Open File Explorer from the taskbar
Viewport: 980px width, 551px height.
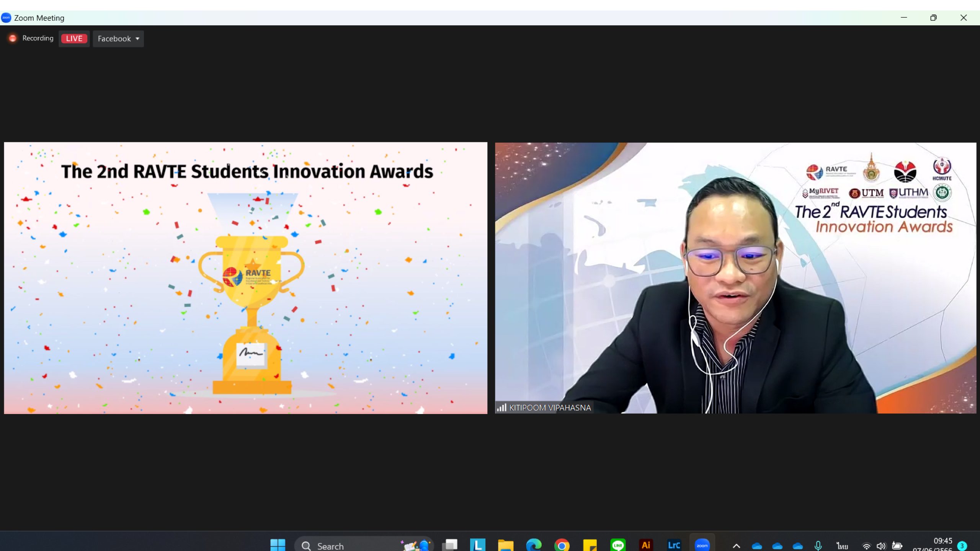tap(506, 545)
